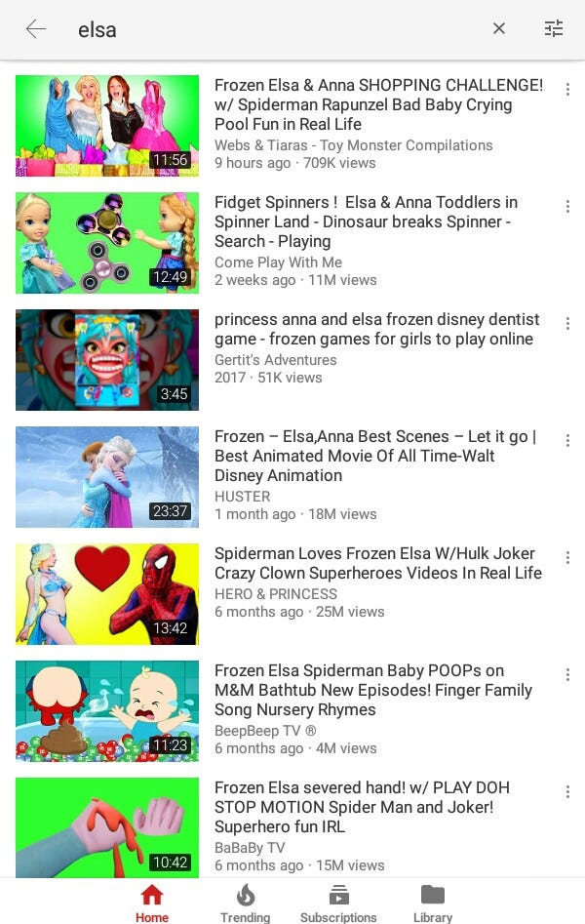This screenshot has height=924, width=585.
Task: Open options menu for severed hand video
Action: pyautogui.click(x=567, y=792)
